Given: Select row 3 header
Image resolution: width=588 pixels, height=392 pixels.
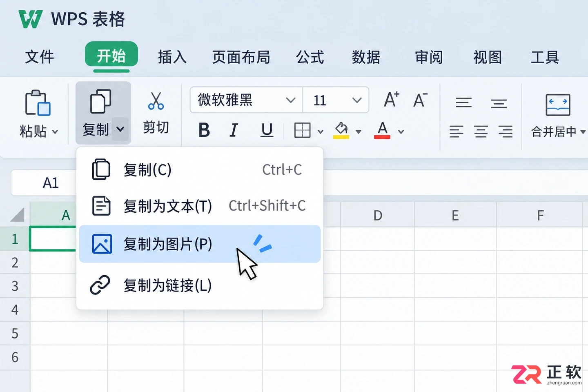Looking at the screenshot, I should [x=15, y=286].
